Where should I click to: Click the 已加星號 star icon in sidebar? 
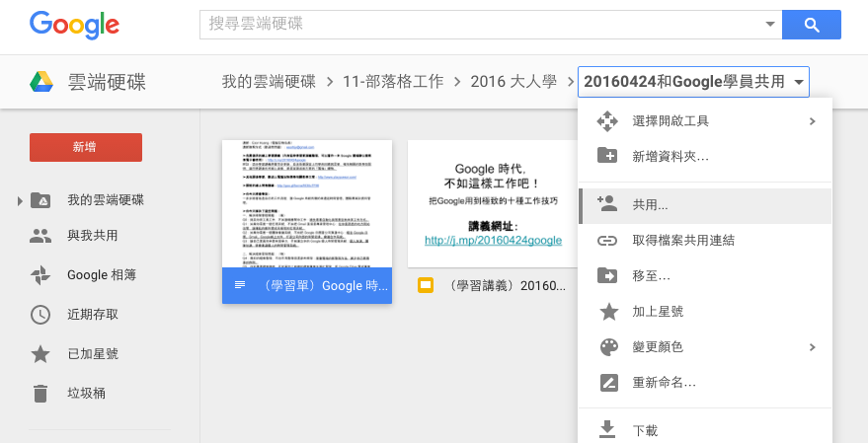[40, 354]
